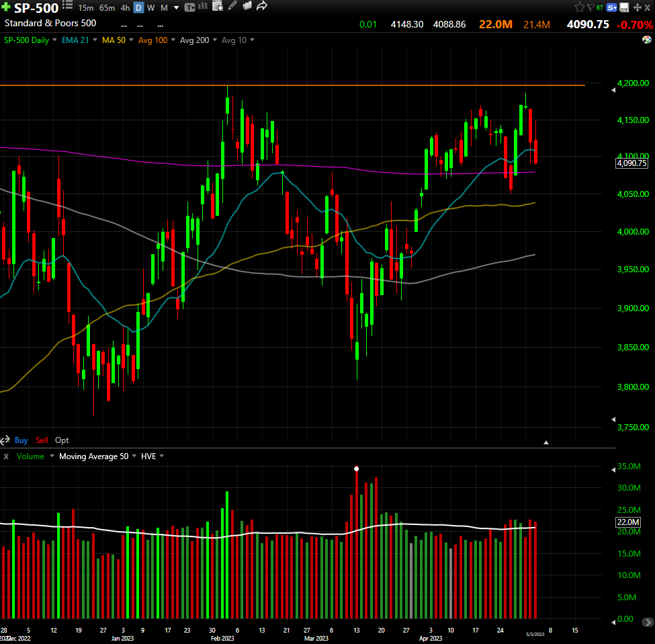Click the scroll right button at bottom corner
This screenshot has width=655, height=644.
point(648,622)
